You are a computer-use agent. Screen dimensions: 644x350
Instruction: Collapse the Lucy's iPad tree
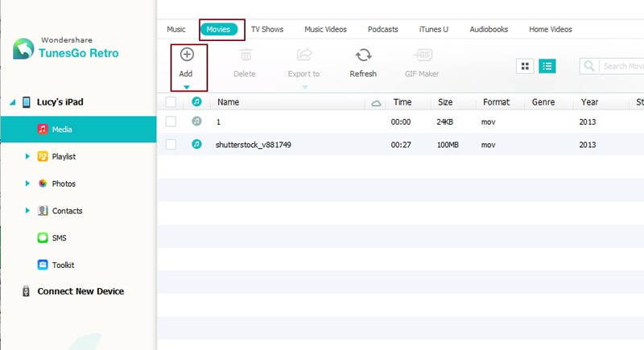(x=13, y=102)
